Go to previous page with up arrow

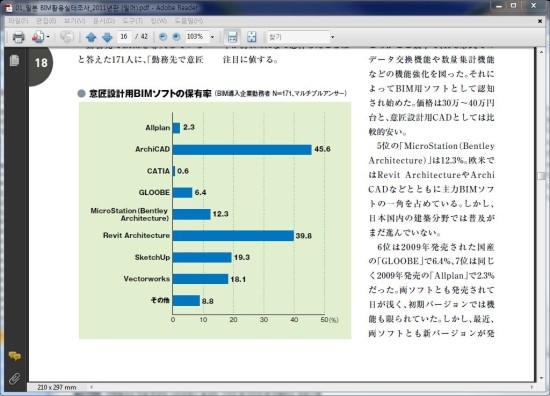click(x=91, y=37)
